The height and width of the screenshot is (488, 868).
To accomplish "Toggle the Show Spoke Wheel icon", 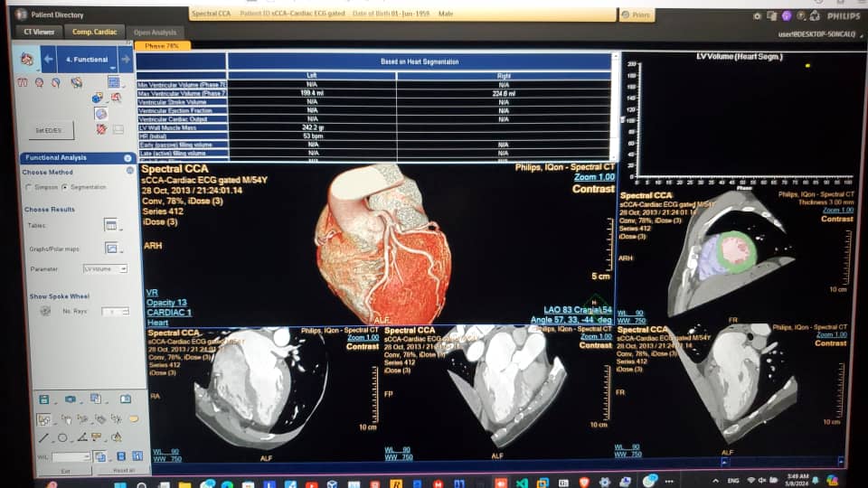I will click(45, 311).
